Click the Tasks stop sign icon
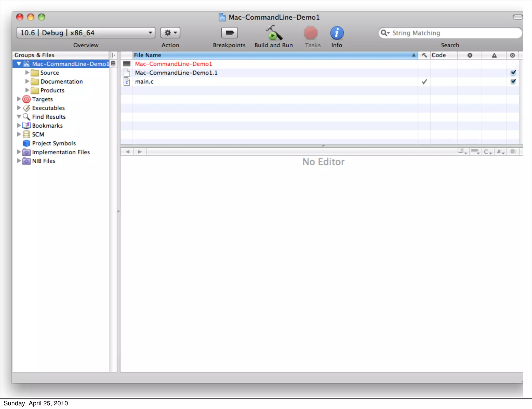The image size is (532, 409). tap(310, 33)
